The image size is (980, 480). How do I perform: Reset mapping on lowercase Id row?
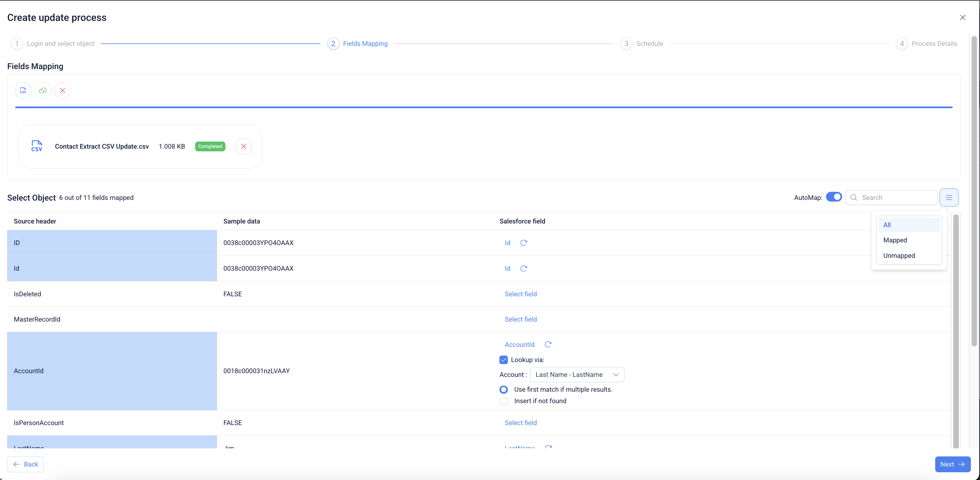coord(523,268)
